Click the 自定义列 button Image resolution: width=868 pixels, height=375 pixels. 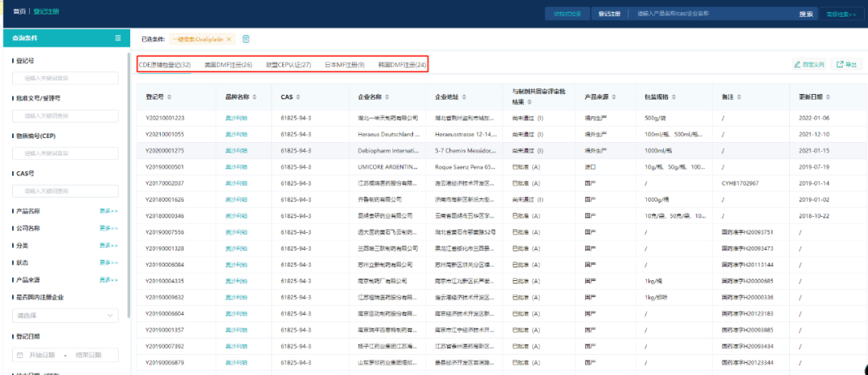pyautogui.click(x=808, y=64)
